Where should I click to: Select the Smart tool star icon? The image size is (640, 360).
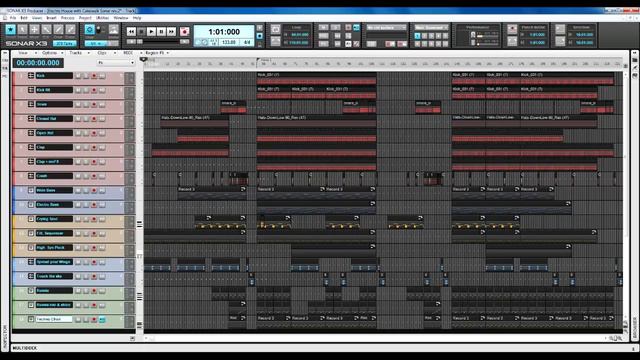tap(10, 29)
